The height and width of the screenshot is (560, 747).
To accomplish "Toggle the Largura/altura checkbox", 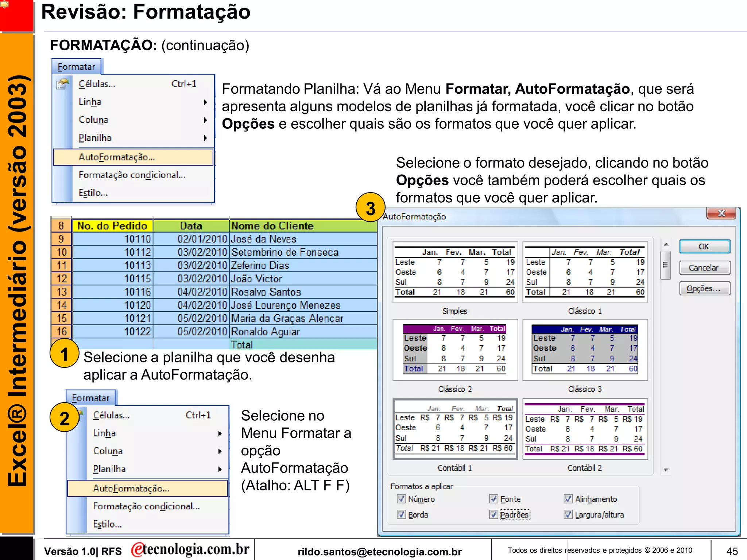I will (568, 514).
